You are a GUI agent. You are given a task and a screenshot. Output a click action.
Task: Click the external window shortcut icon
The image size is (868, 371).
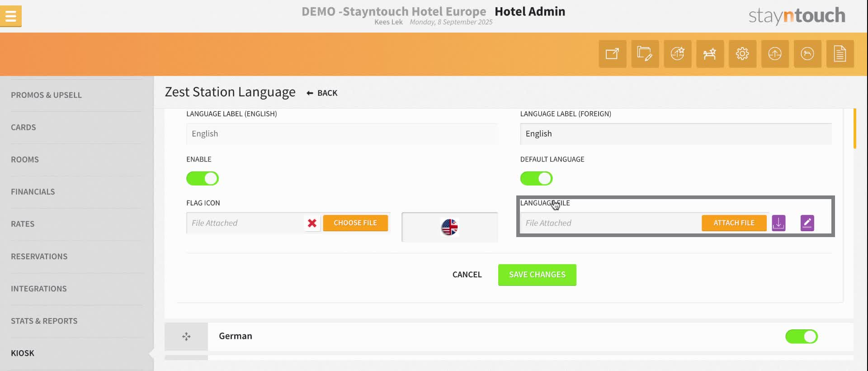pos(613,54)
